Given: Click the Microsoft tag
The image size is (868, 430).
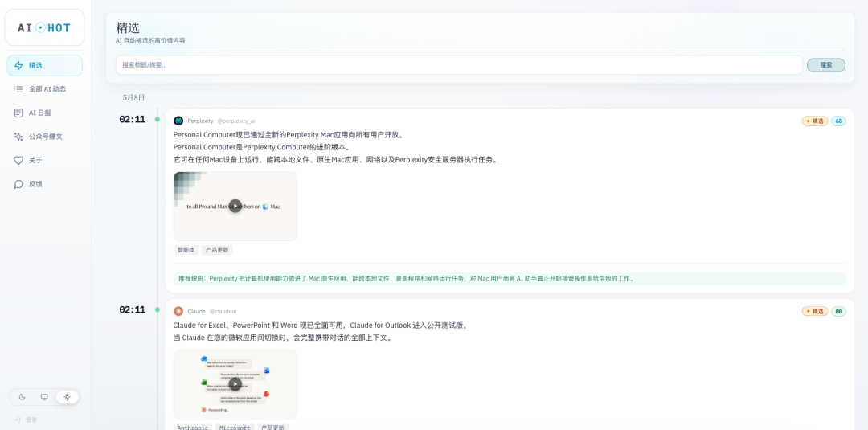Looking at the screenshot, I should click(235, 428).
